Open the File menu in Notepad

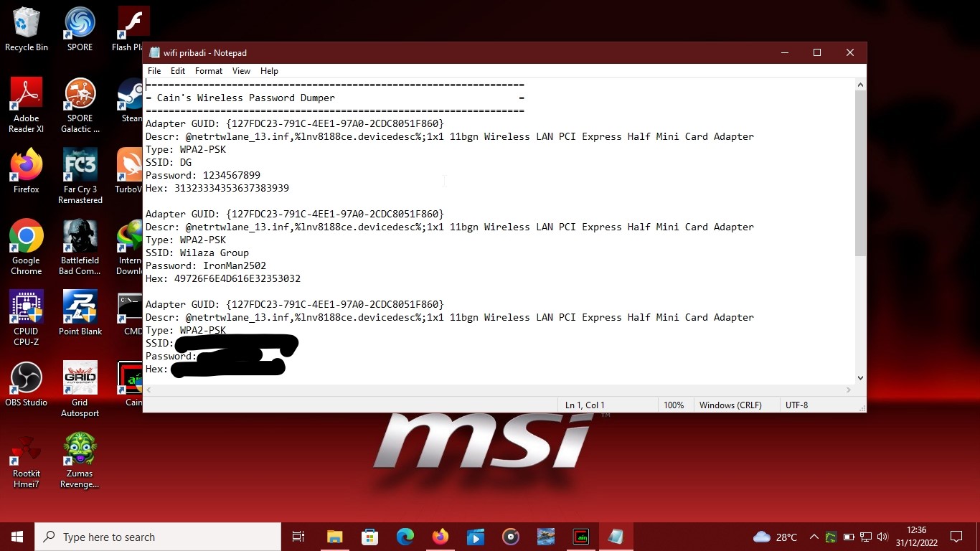click(154, 71)
